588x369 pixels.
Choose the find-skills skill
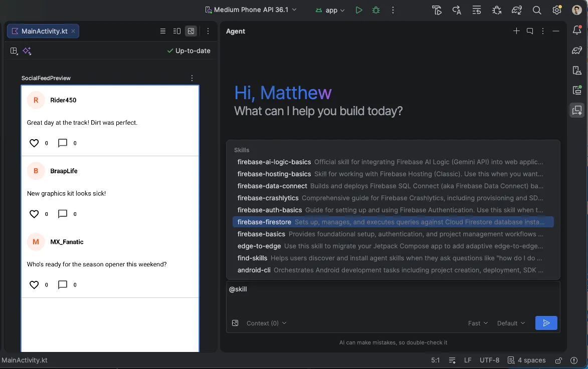393,258
